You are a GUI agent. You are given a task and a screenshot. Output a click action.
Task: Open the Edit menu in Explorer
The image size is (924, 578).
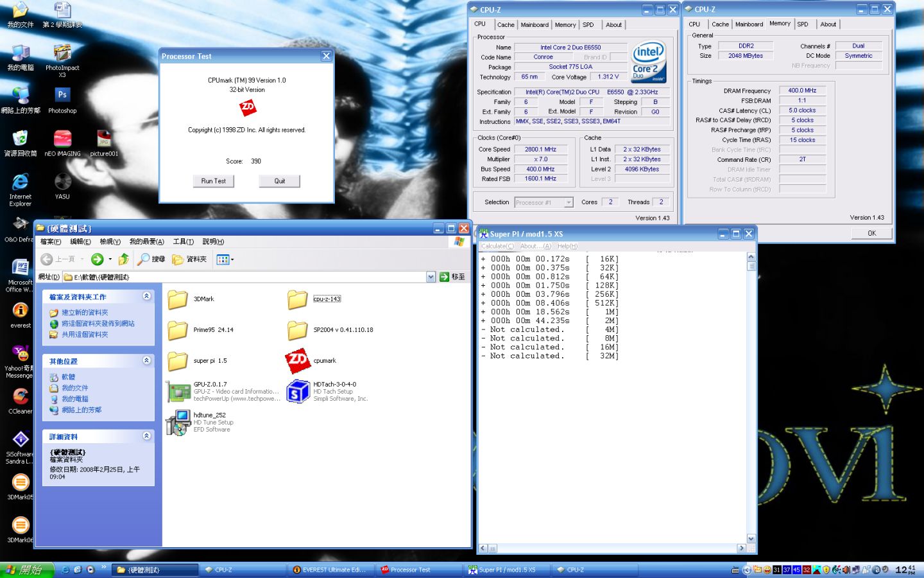[x=80, y=241]
